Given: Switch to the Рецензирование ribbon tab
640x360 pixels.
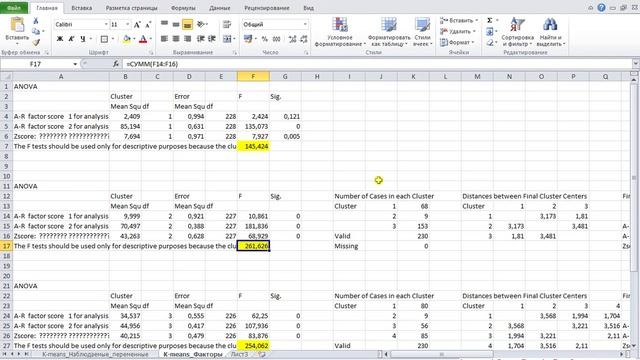Looking at the screenshot, I should 267,8.
